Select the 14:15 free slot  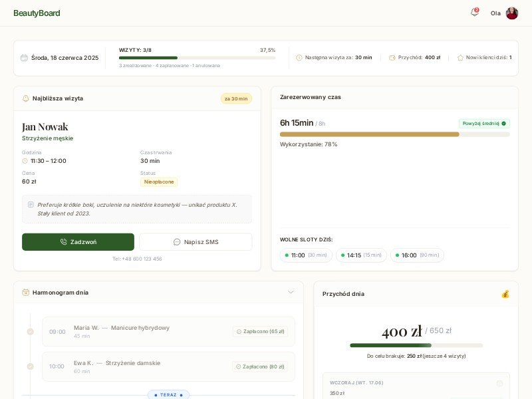coord(361,255)
